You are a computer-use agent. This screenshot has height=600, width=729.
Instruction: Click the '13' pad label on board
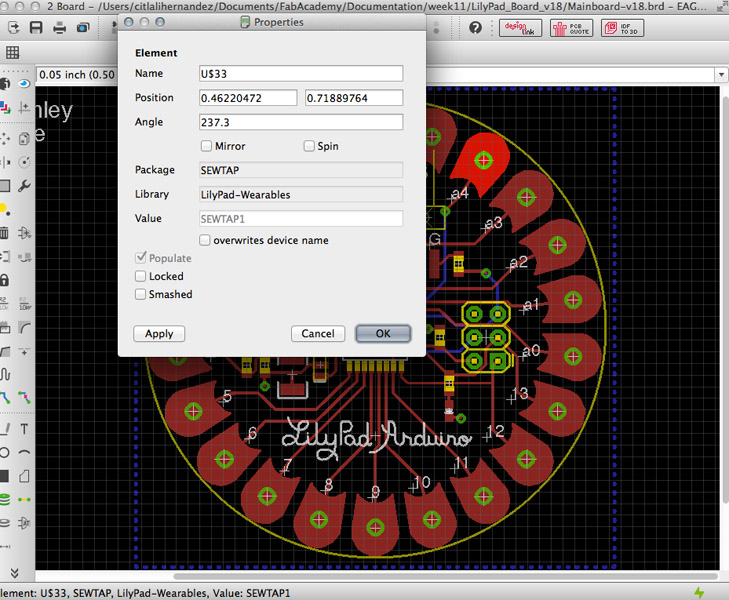(x=518, y=394)
